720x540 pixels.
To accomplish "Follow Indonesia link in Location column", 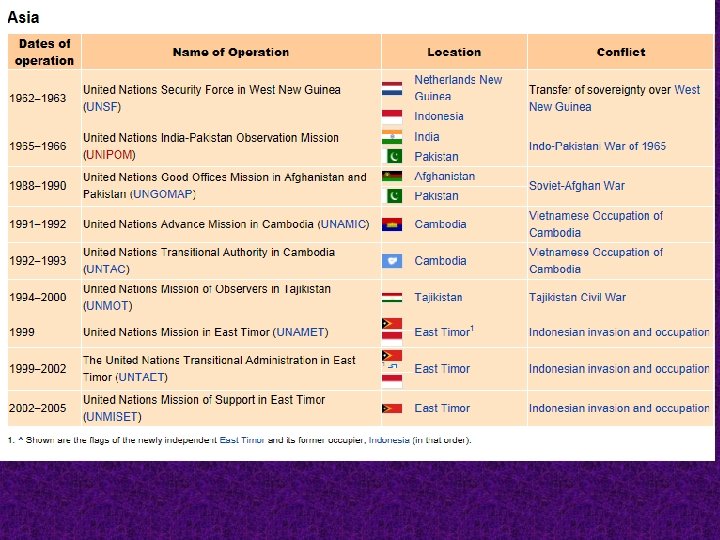I will click(439, 117).
